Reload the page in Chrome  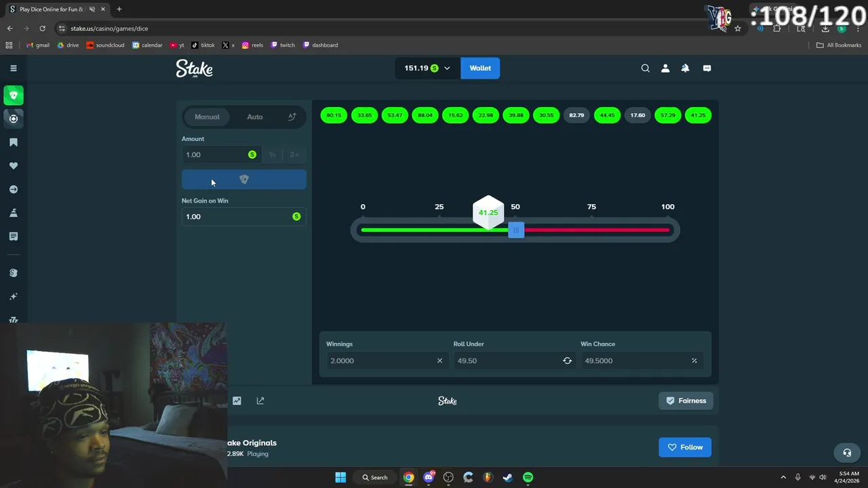42,28
